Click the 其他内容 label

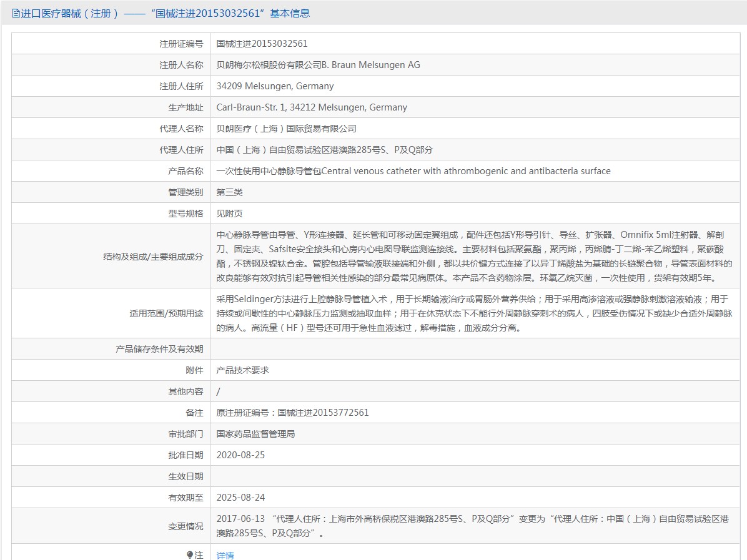point(186,391)
